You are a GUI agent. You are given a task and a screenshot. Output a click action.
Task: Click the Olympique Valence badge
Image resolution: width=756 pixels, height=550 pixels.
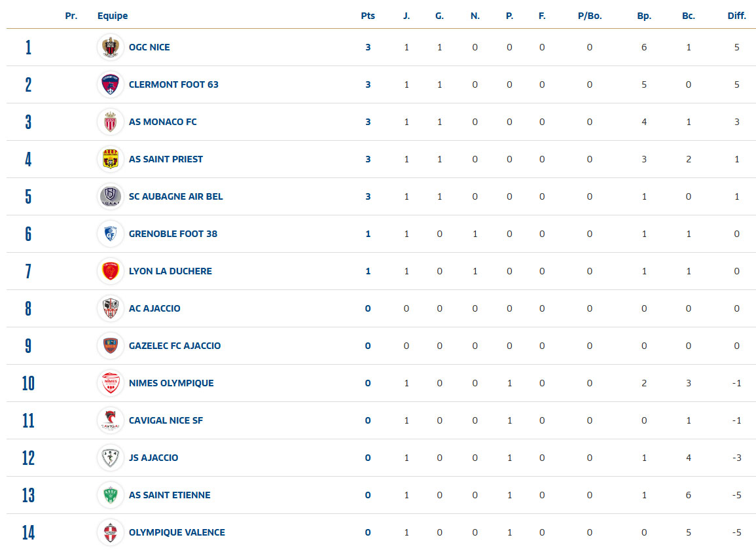[x=110, y=532]
